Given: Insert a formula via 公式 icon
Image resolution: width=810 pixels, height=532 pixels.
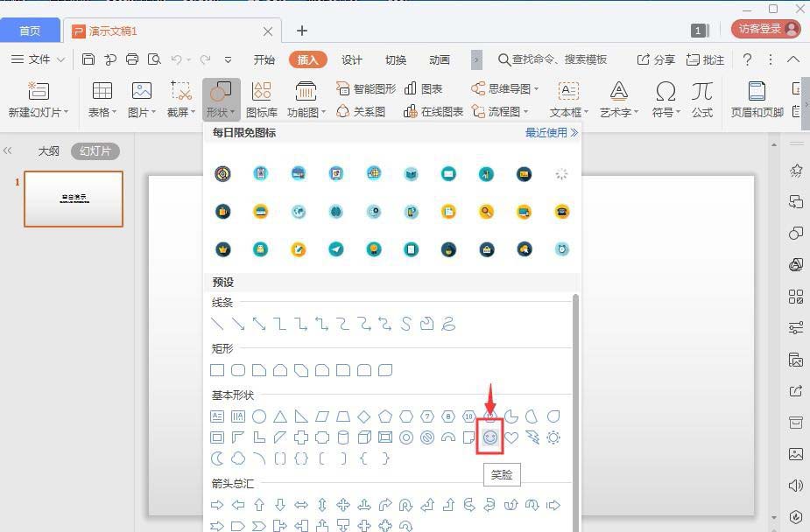Looking at the screenshot, I should coord(701,98).
